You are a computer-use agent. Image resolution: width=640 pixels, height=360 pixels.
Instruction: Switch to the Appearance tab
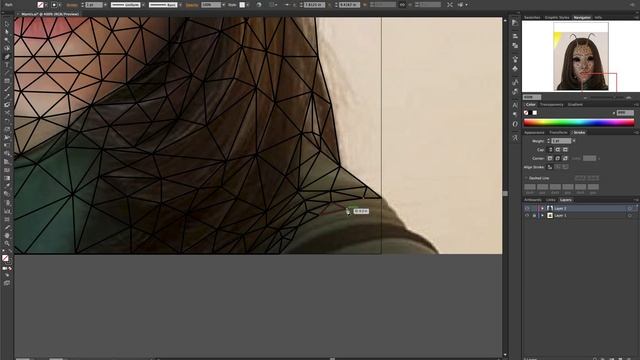point(534,133)
